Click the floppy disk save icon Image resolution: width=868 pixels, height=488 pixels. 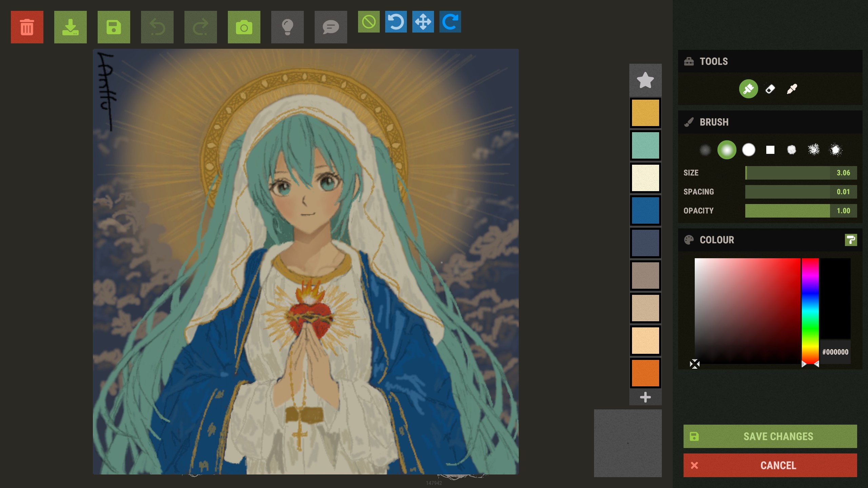click(114, 27)
